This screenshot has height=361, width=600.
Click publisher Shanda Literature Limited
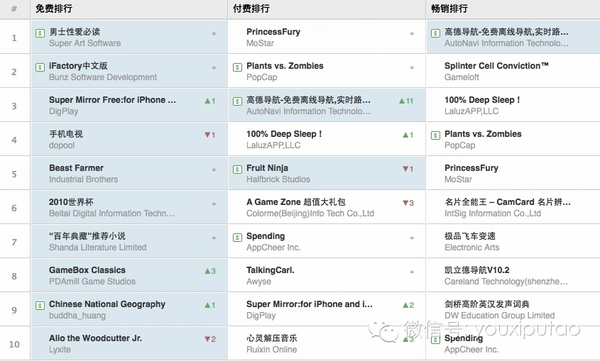[x=98, y=248]
